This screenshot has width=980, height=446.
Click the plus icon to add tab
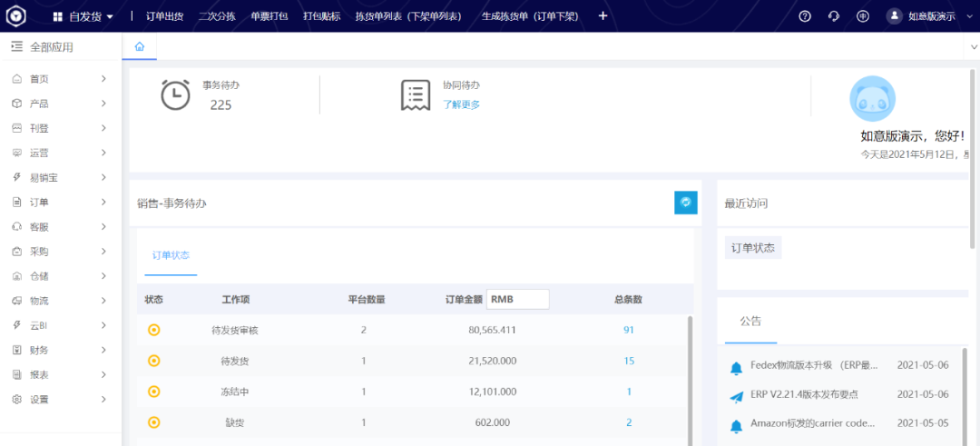point(603,16)
